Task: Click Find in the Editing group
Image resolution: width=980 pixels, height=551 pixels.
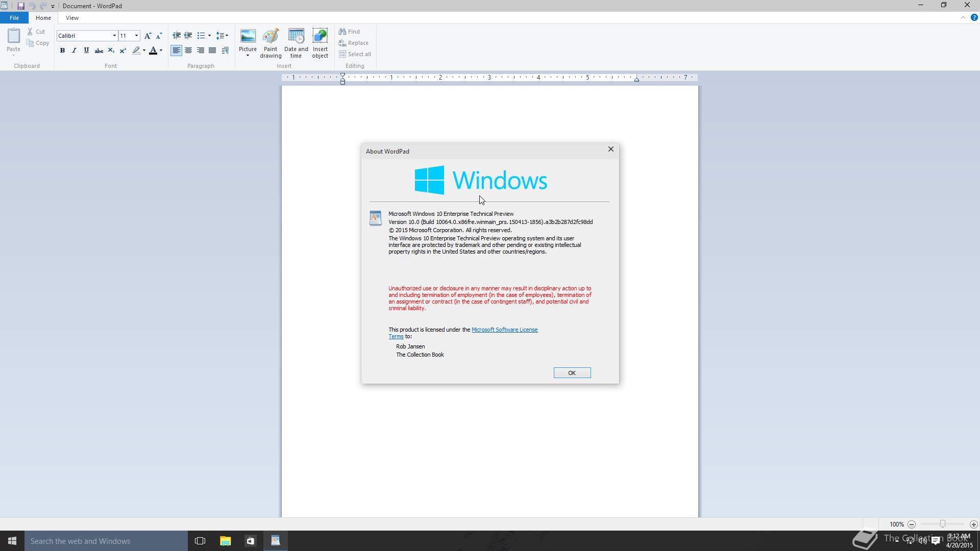Action: (350, 32)
